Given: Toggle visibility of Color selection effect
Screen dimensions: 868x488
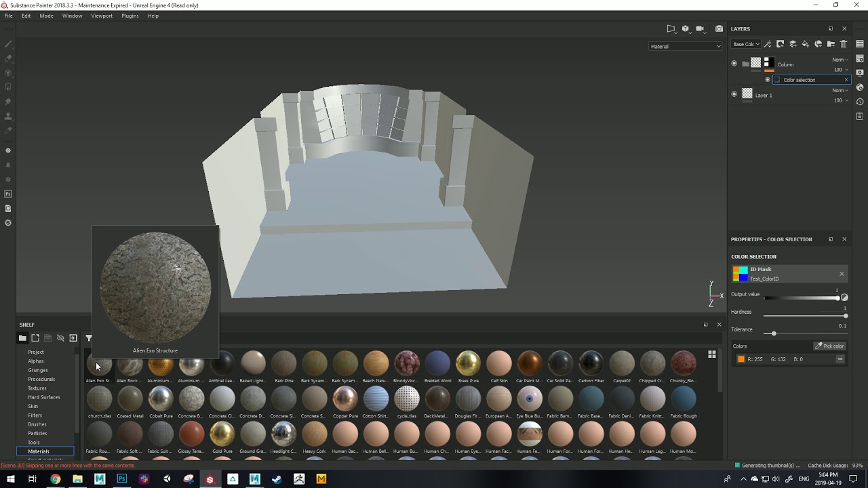Looking at the screenshot, I should click(x=768, y=80).
